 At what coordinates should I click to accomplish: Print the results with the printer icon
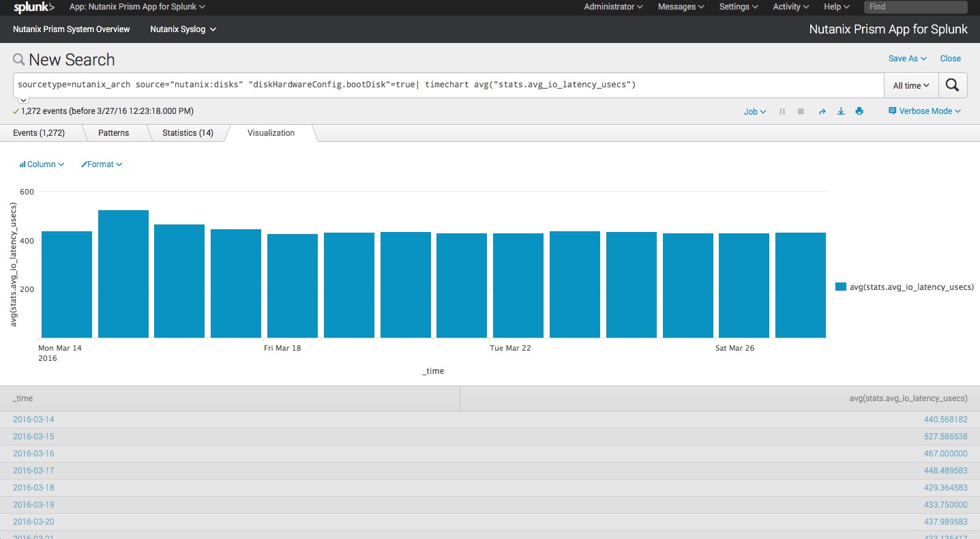pyautogui.click(x=859, y=111)
